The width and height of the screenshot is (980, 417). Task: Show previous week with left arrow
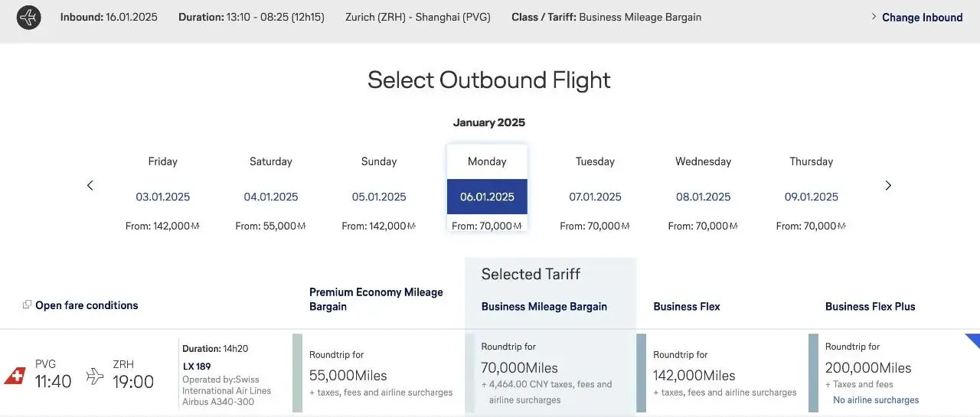pyautogui.click(x=90, y=185)
